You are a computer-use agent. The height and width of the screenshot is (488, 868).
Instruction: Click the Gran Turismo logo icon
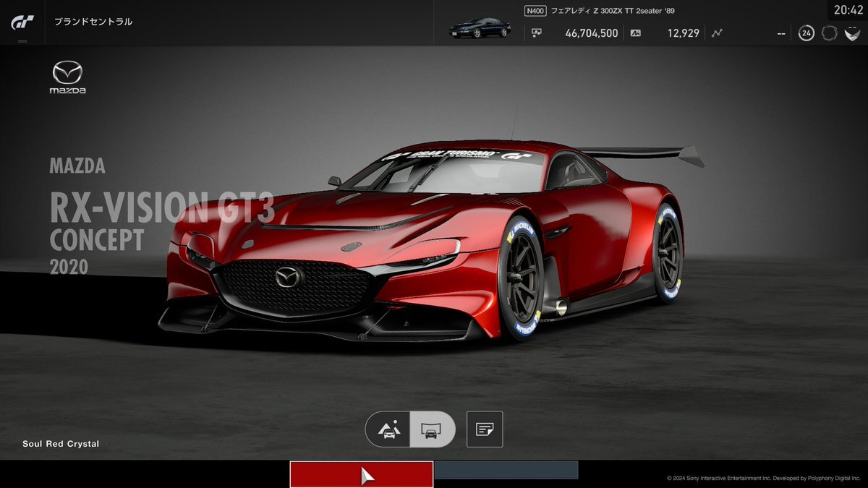22,22
